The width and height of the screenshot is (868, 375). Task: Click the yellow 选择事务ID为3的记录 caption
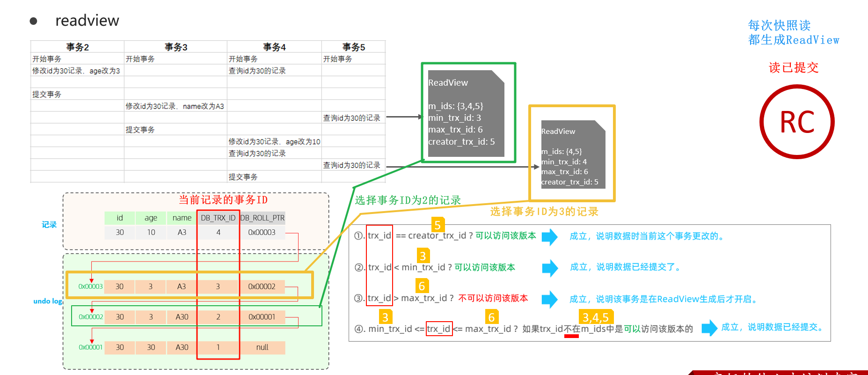[x=544, y=212]
